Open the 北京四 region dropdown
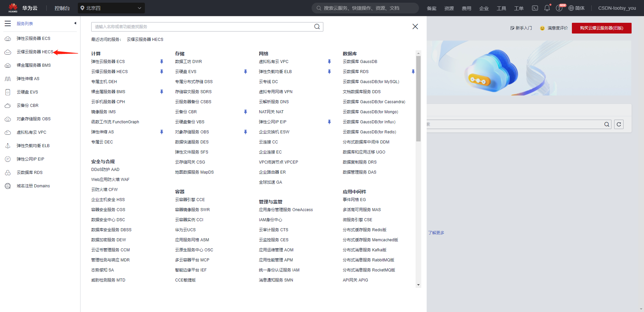This screenshot has width=644, height=312. click(111, 8)
